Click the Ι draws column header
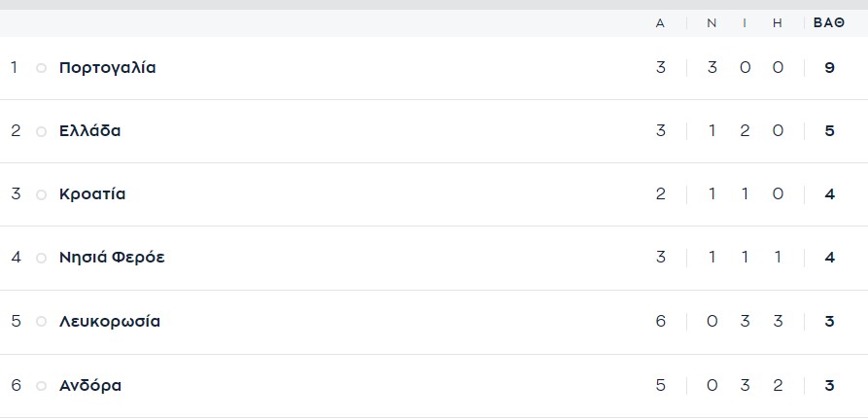868x419 pixels. pos(745,23)
